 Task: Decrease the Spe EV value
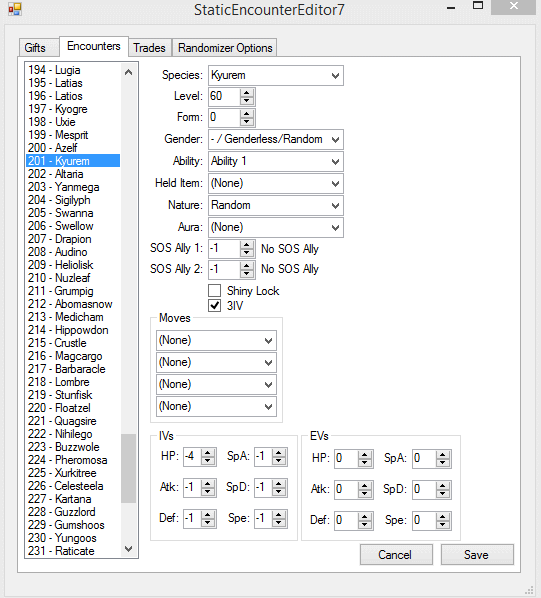tap(443, 525)
